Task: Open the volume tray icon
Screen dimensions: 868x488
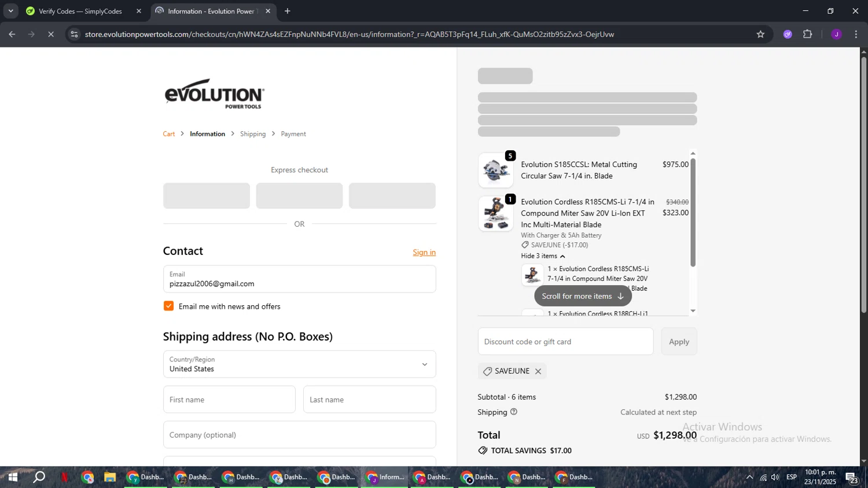Action: point(775,477)
